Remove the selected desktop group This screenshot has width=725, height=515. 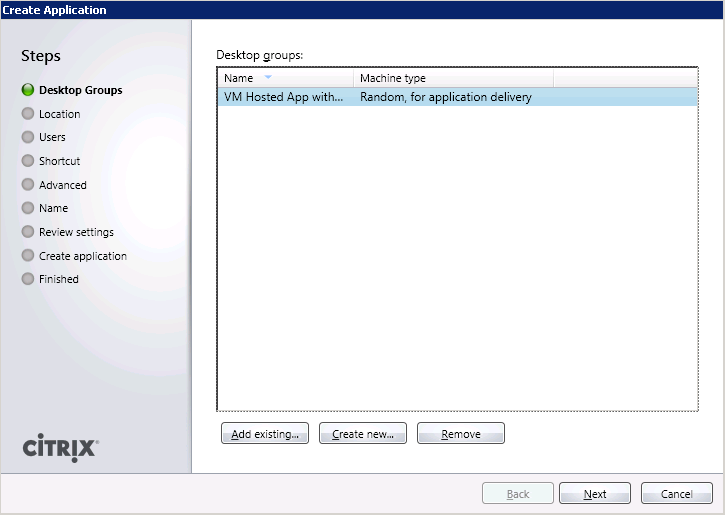point(461,433)
